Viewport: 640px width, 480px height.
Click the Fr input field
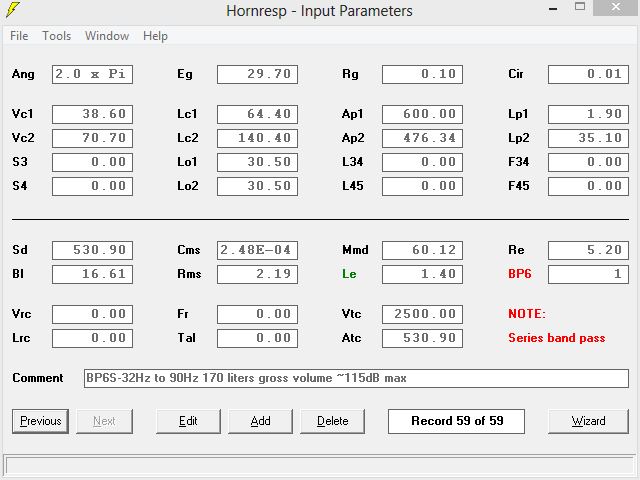click(258, 314)
